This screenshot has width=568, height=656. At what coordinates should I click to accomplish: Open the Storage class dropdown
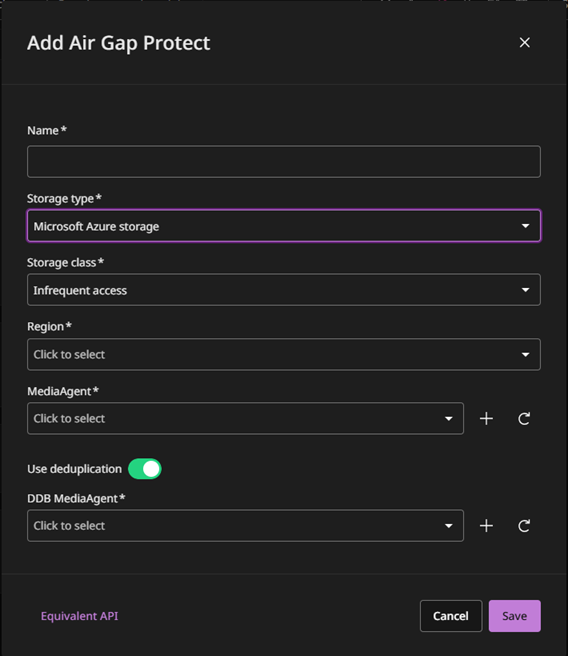pyautogui.click(x=284, y=290)
